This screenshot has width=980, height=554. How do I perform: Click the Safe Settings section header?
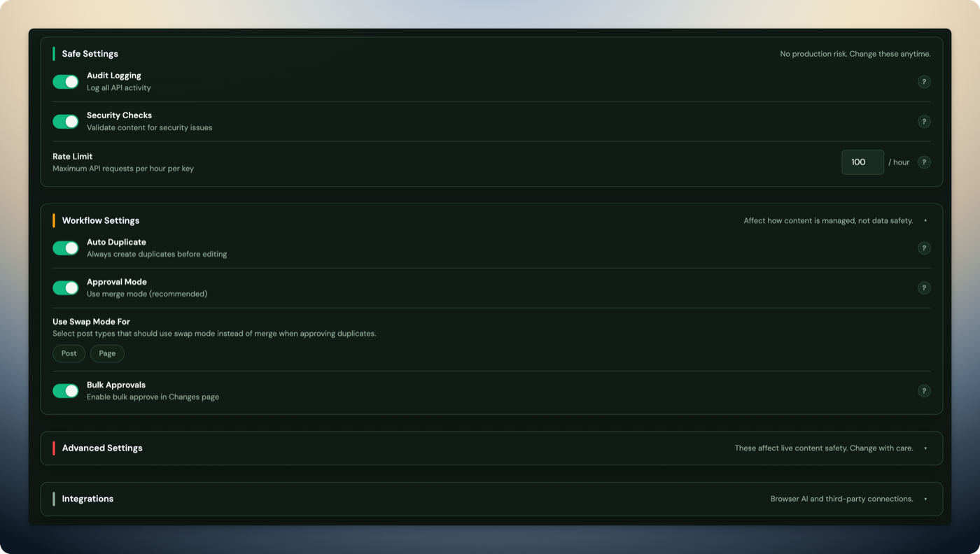(x=90, y=53)
